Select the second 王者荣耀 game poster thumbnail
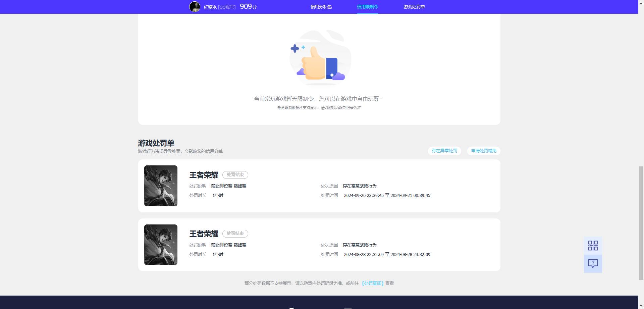Image resolution: width=644 pixels, height=309 pixels. [x=161, y=245]
